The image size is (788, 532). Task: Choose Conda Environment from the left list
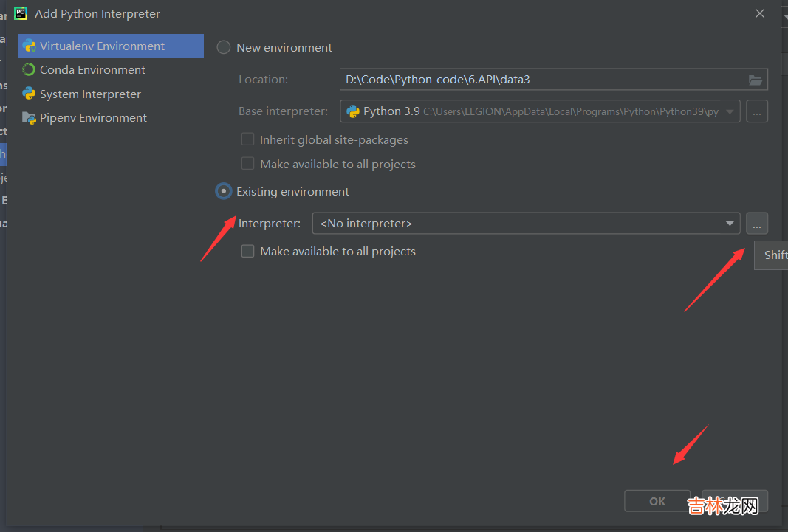92,70
